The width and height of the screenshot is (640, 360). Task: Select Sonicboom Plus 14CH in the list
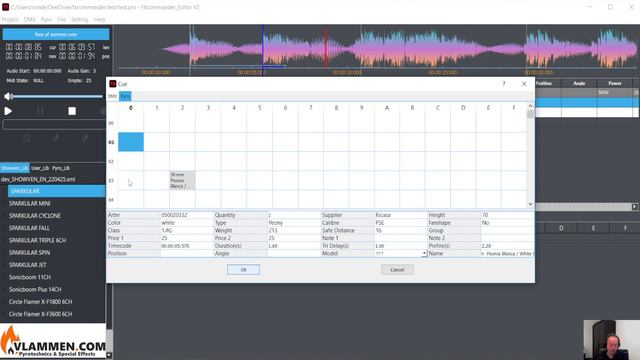click(x=35, y=289)
